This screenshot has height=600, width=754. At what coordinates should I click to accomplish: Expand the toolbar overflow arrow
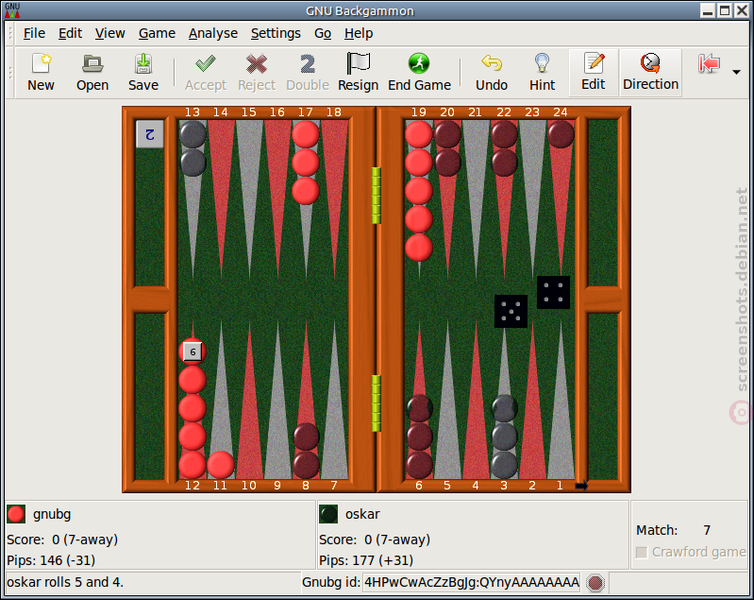coord(736,72)
